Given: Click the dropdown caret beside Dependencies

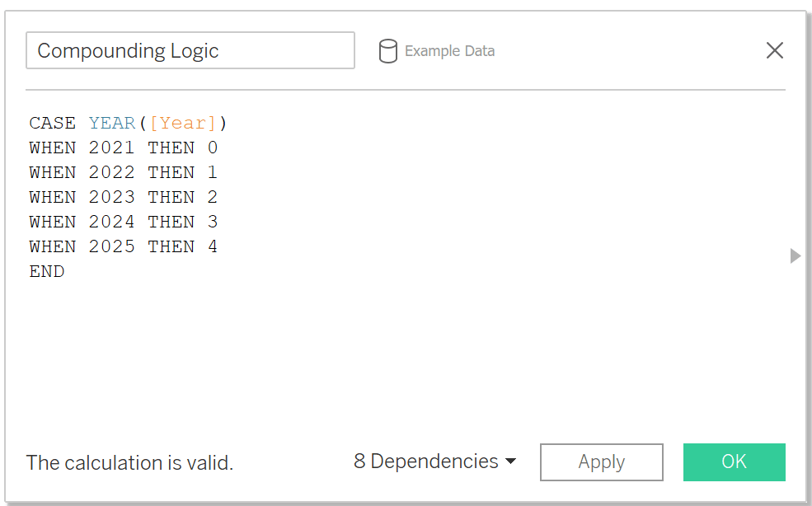Looking at the screenshot, I should (510, 461).
